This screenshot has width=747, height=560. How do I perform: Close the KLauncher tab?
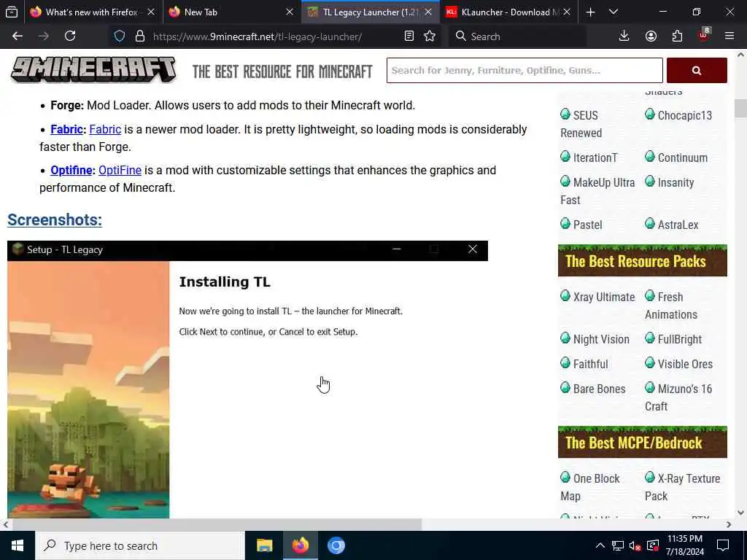[x=566, y=12]
